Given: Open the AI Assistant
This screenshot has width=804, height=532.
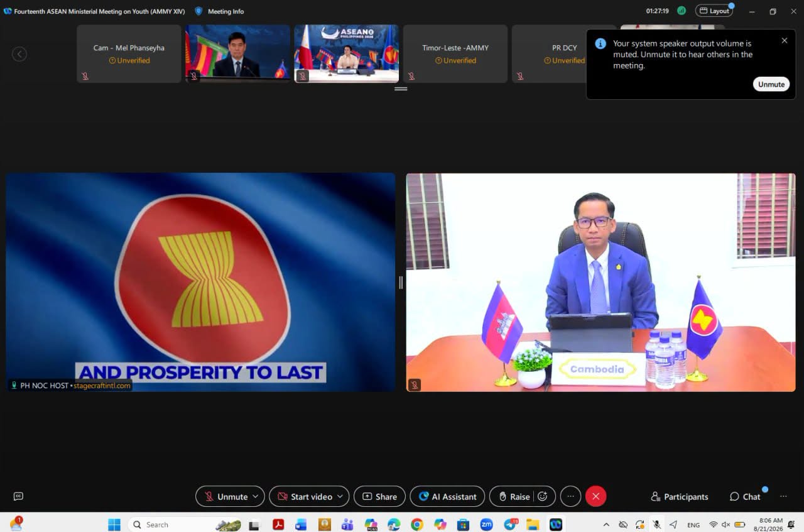Looking at the screenshot, I should tap(447, 496).
